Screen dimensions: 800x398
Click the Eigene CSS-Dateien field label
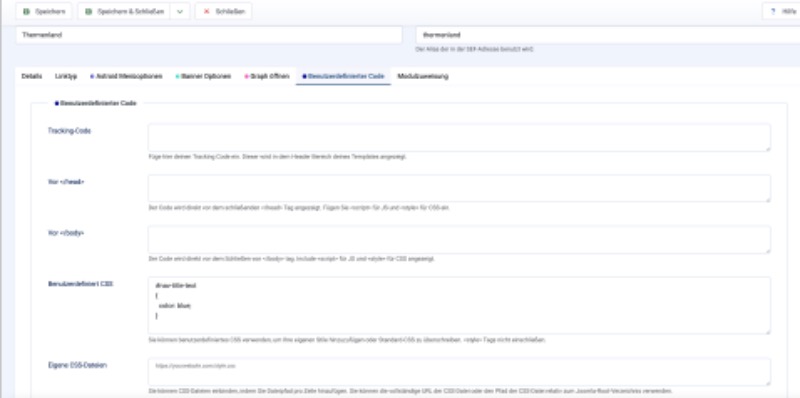coord(78,365)
